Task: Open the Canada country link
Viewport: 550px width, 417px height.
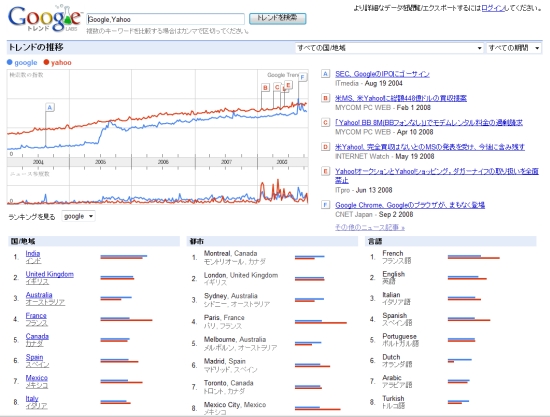Action: click(x=37, y=336)
